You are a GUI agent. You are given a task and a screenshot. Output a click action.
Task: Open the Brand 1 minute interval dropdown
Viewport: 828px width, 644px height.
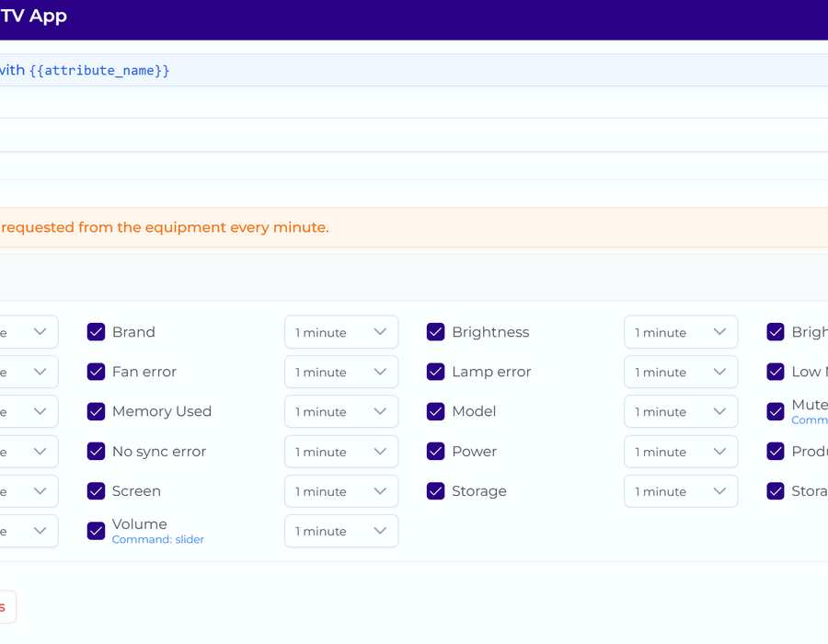(x=341, y=332)
